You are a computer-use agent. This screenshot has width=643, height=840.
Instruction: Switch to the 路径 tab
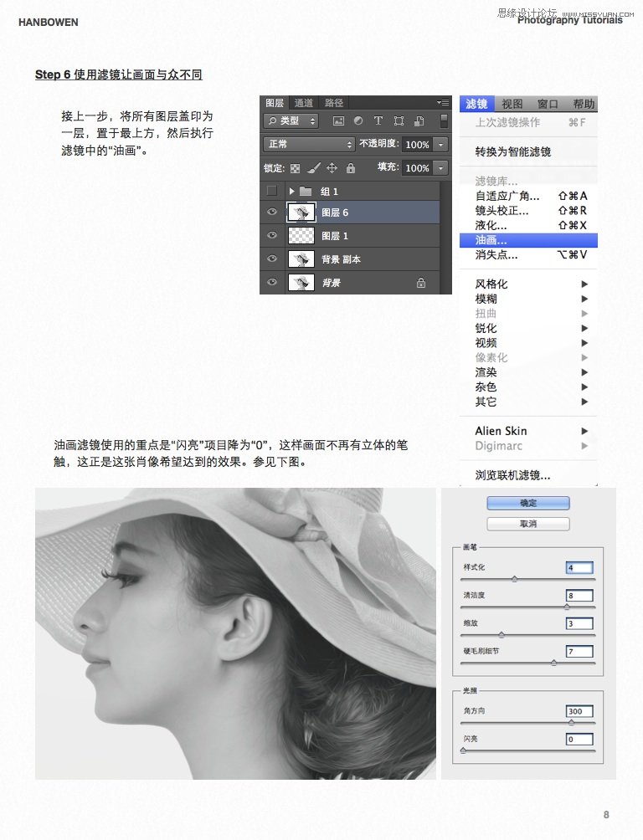(x=333, y=103)
